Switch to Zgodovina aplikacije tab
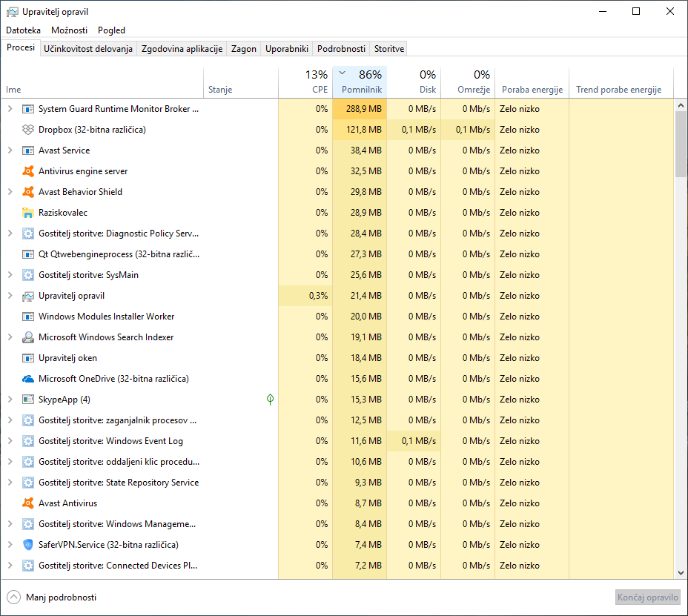The height and width of the screenshot is (616, 688). pos(182,49)
